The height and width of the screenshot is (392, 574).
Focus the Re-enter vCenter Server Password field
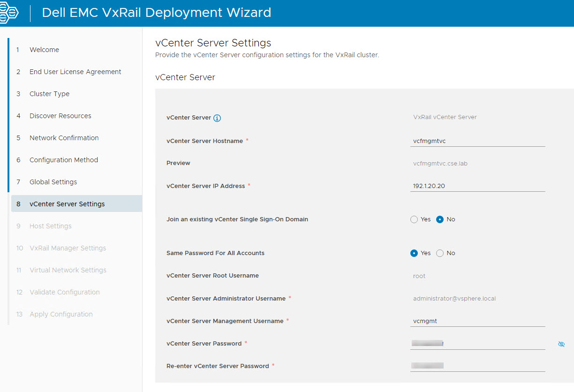click(x=477, y=366)
